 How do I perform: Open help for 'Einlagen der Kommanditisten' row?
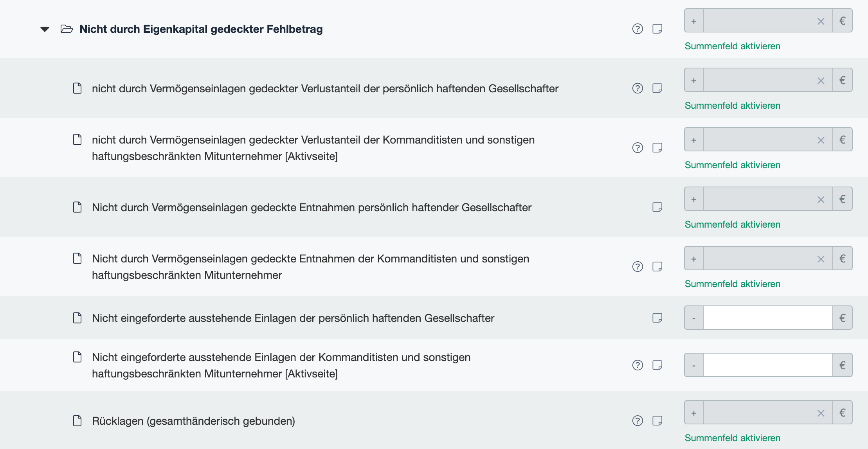(x=637, y=365)
